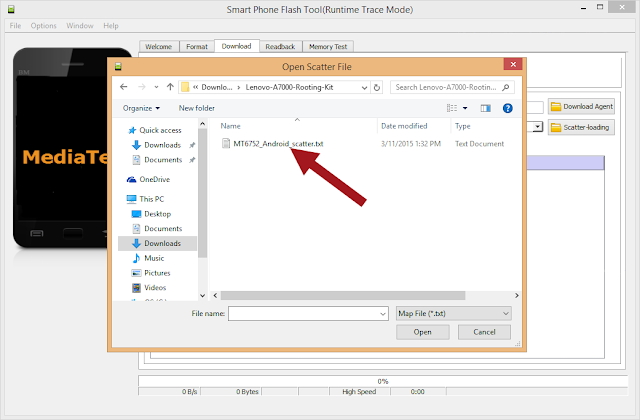
Task: Select the MT6752_Android_scatter.txt file
Action: click(278, 144)
